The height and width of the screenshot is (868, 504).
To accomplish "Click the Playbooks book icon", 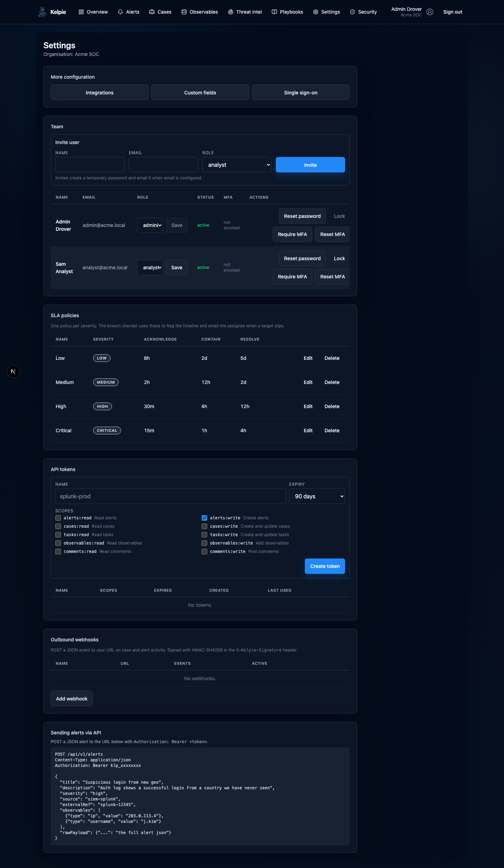I will pyautogui.click(x=274, y=12).
